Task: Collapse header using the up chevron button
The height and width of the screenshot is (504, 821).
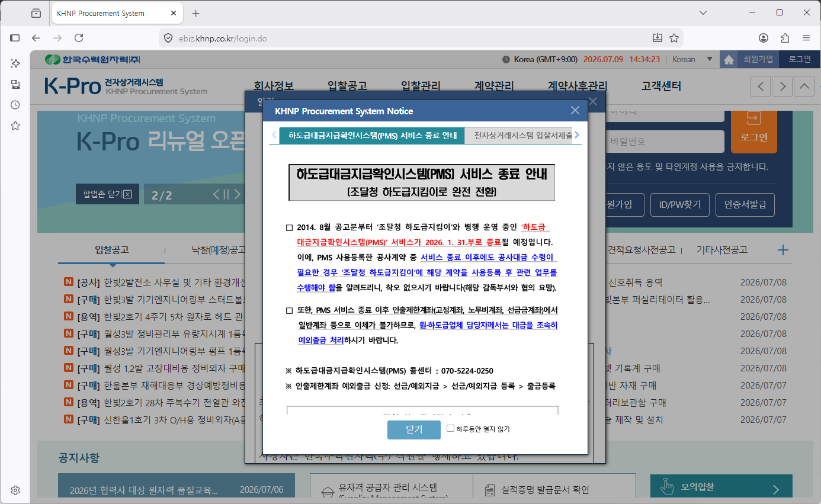Action: pyautogui.click(x=804, y=86)
